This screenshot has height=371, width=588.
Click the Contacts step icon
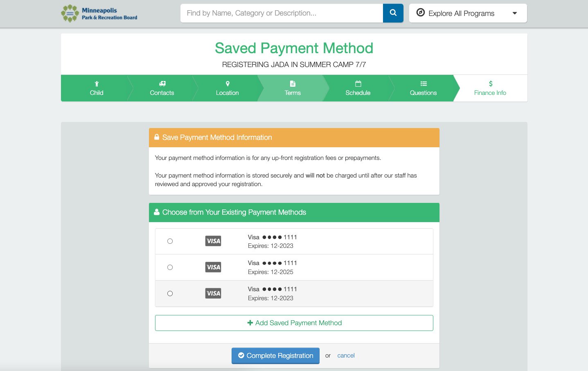(162, 84)
